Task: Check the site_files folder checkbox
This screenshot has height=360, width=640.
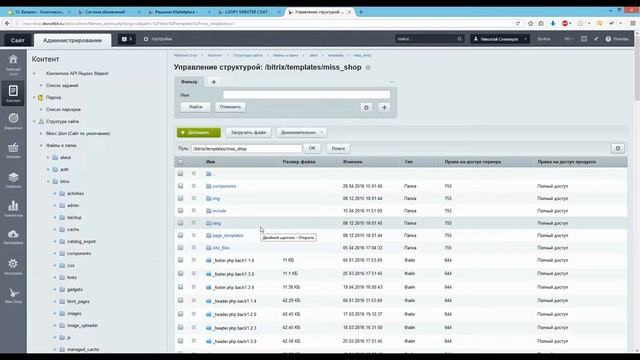Action: tap(180, 247)
